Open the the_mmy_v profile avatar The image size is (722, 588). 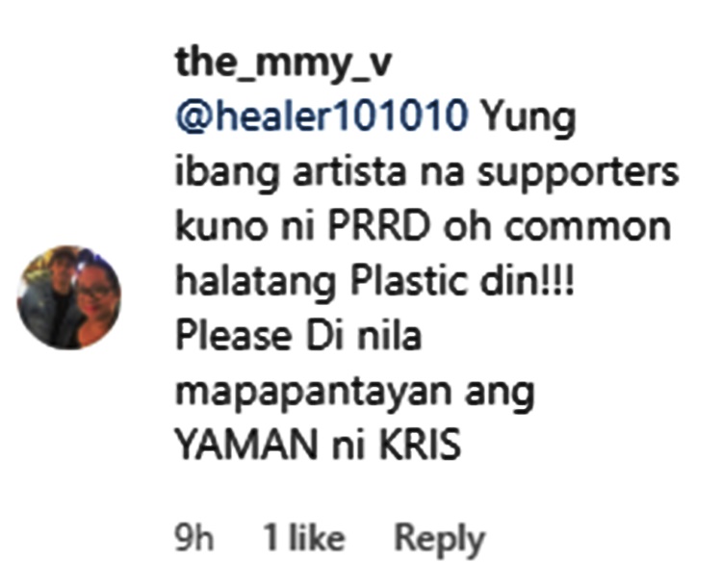(69, 297)
